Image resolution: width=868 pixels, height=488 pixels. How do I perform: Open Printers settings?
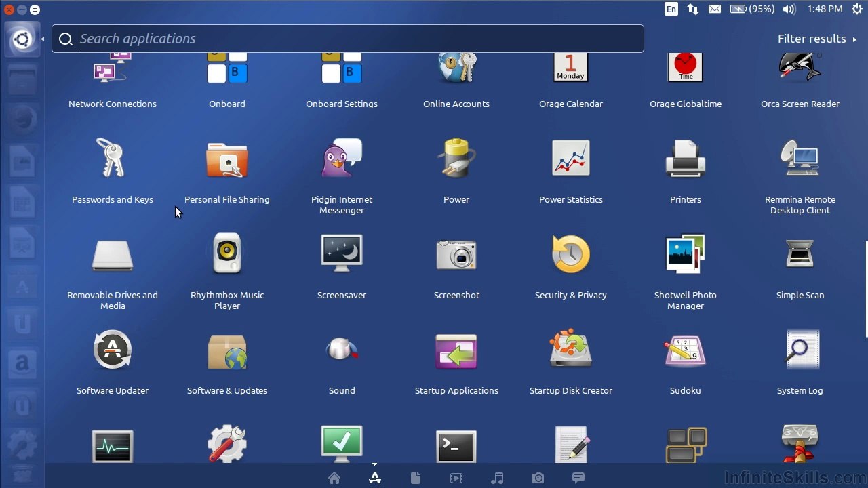pyautogui.click(x=686, y=171)
